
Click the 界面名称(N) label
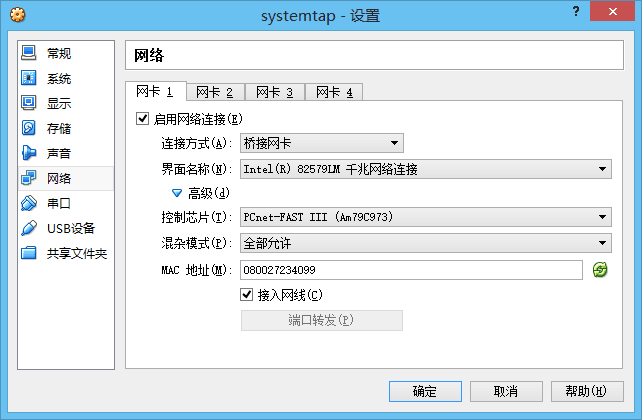tap(197, 169)
